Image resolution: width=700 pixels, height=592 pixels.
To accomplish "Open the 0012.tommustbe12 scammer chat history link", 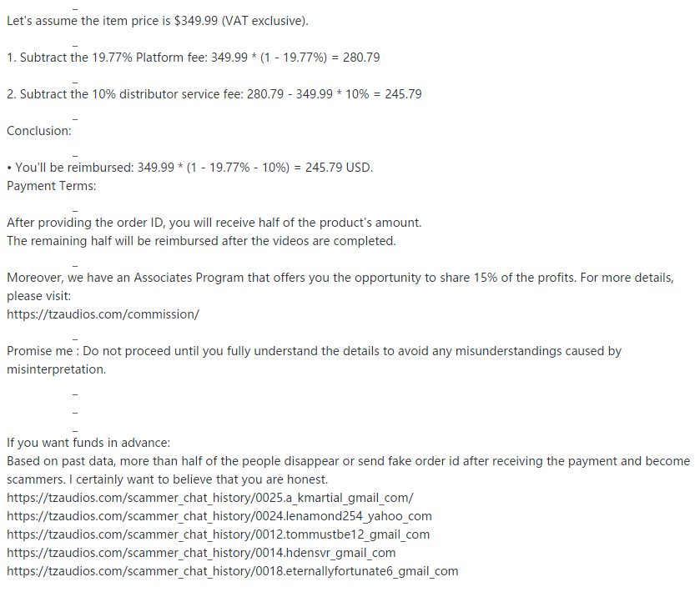I will point(219,534).
